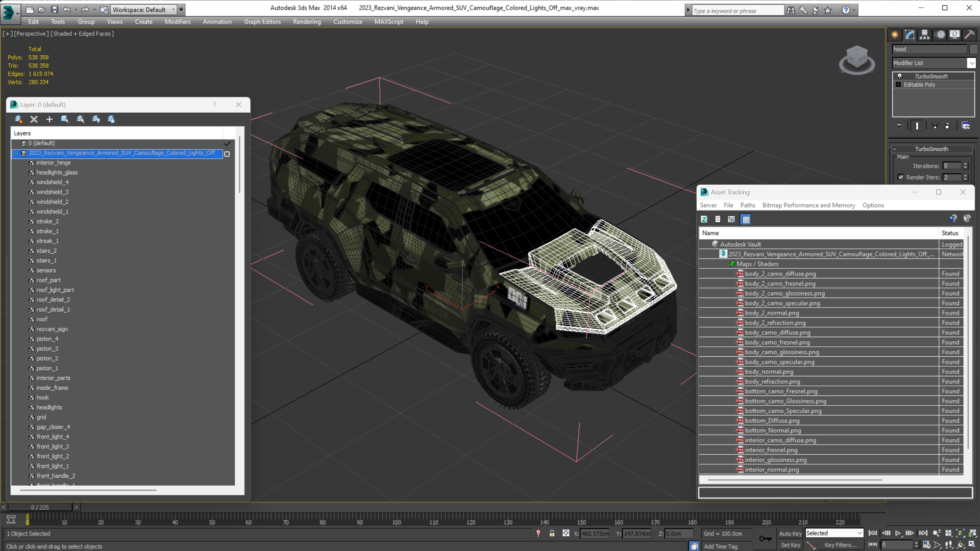
Task: Click the Delete Layer X icon
Action: [34, 119]
